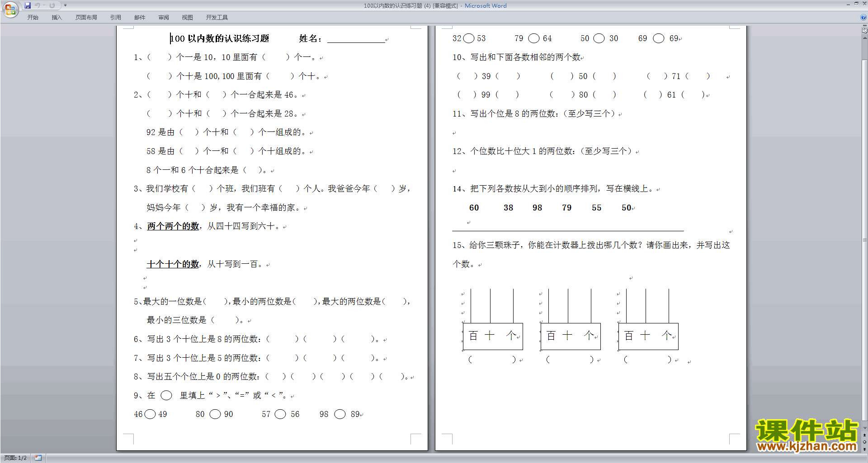Click the macro recording icon in the status bar

pyautogui.click(x=38, y=458)
